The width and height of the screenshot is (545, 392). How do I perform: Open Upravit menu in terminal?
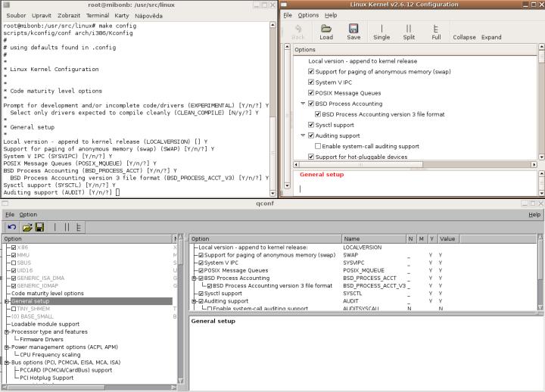pyautogui.click(x=42, y=16)
